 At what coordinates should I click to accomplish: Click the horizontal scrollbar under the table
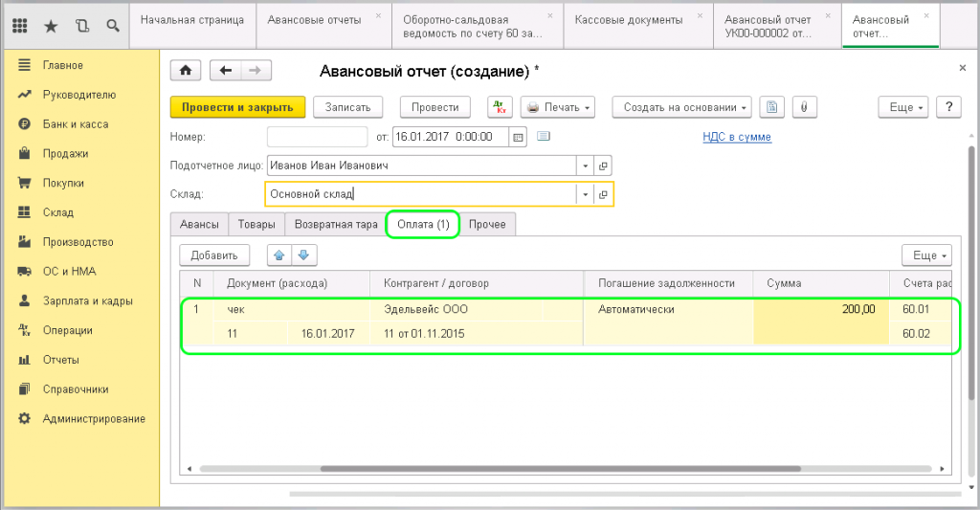[x=565, y=469]
